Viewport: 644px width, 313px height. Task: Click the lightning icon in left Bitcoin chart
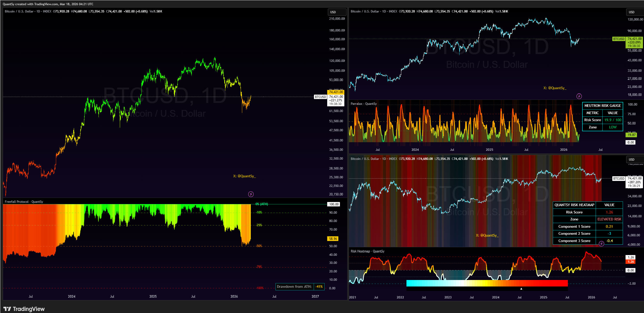coord(251,194)
